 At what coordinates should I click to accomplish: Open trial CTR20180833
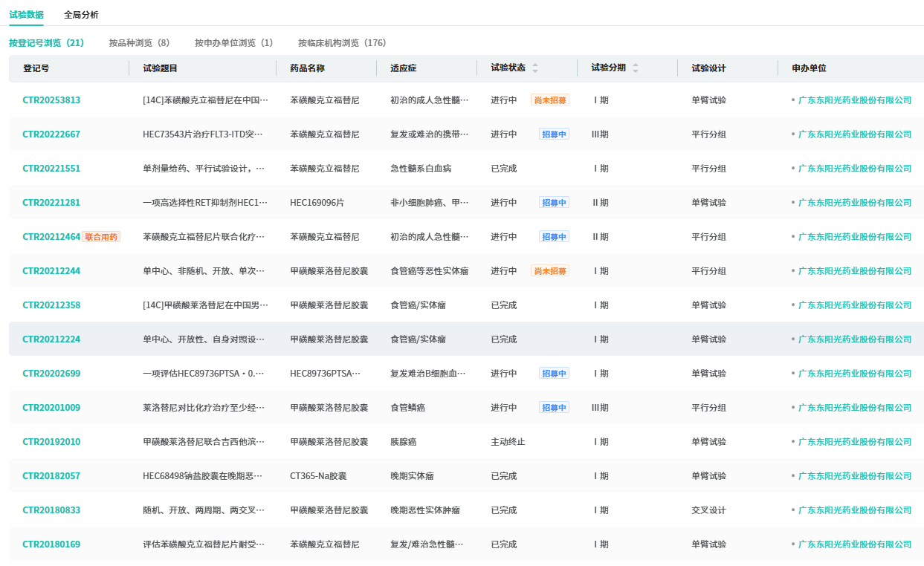[51, 510]
